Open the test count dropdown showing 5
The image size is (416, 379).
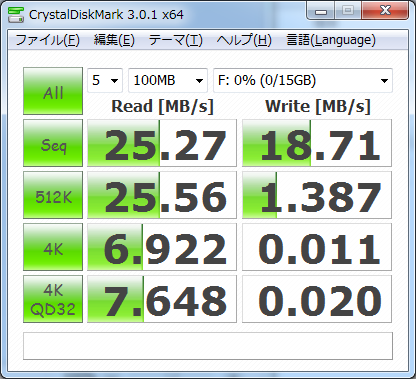coord(105,80)
